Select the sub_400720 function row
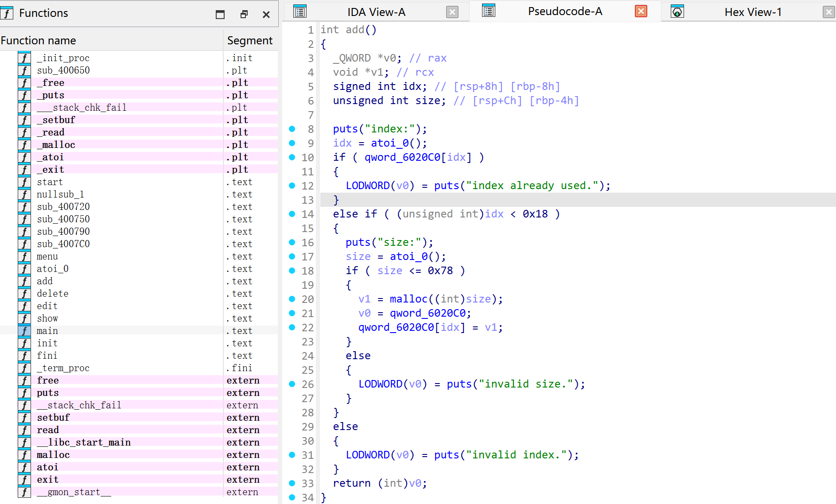 [x=139, y=207]
